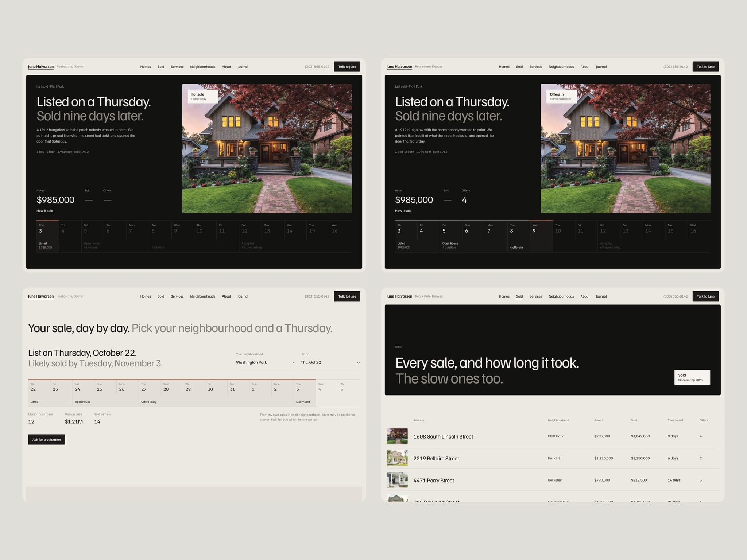Select the underlined 'Sold' nav item on the 'Every sale' page

tap(519, 296)
